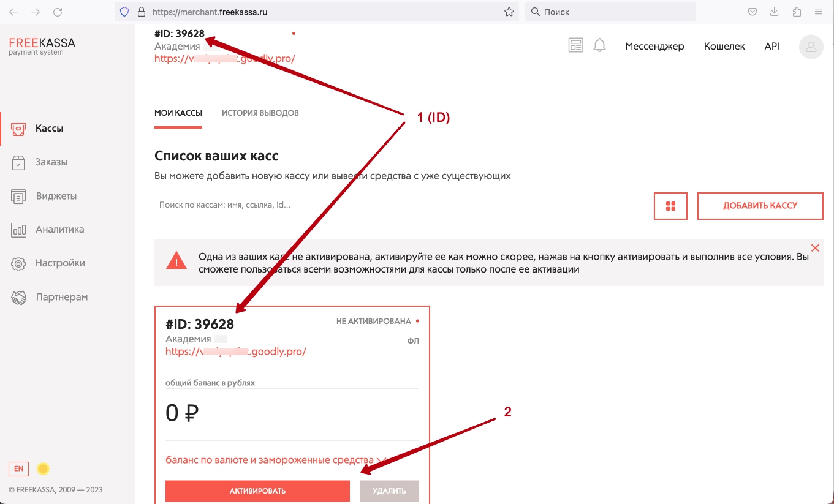Dismiss the activation warning banner
834x504 pixels.
pyautogui.click(x=815, y=248)
